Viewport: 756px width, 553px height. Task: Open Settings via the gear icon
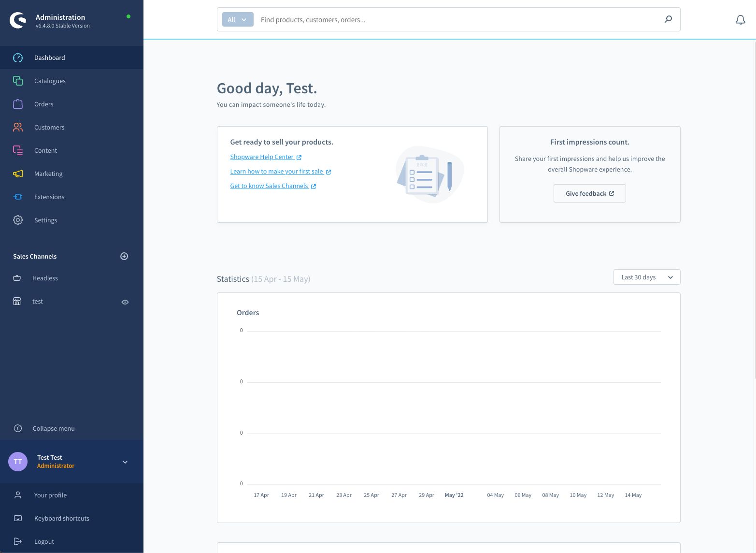coord(18,220)
